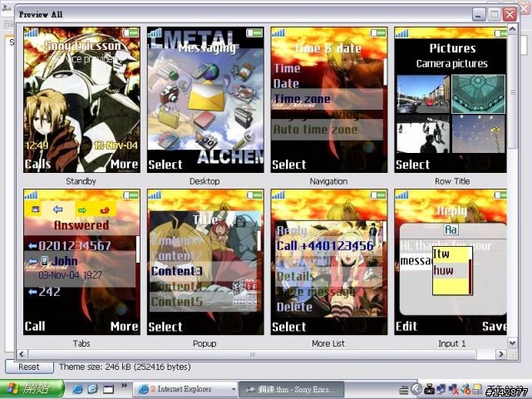Select the Input 1 preview thumbnail
Image resolution: width=532 pixels, height=399 pixels.
pos(451,262)
